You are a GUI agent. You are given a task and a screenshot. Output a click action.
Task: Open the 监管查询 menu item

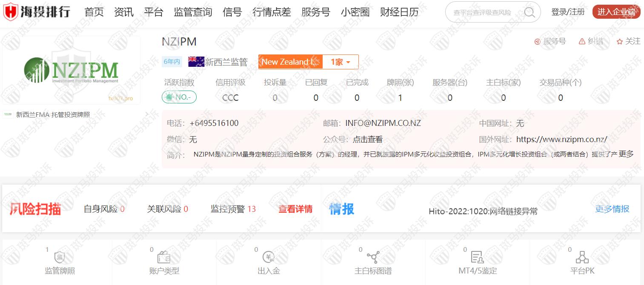193,12
